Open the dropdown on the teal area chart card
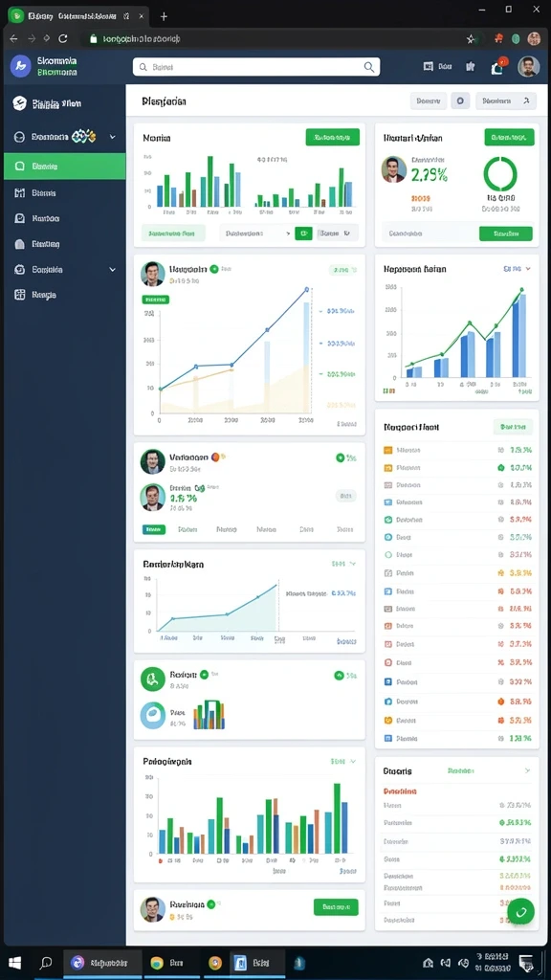 pos(343,564)
